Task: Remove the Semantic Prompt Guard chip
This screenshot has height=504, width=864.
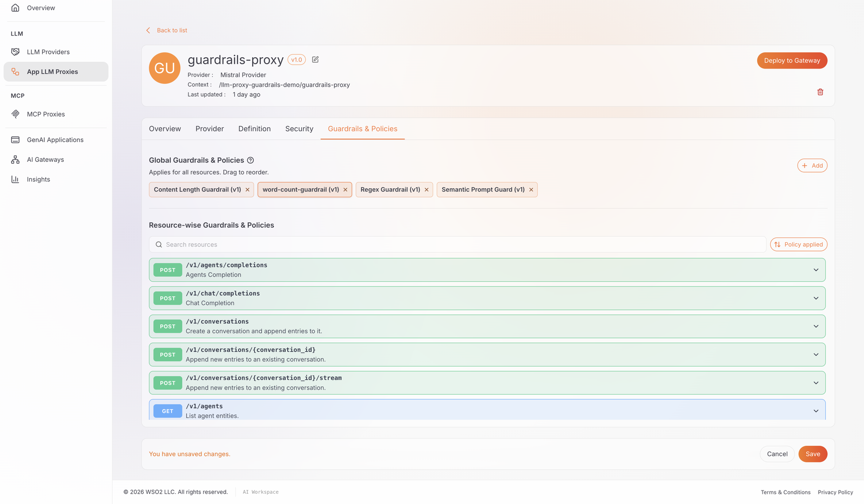Action: (531, 190)
